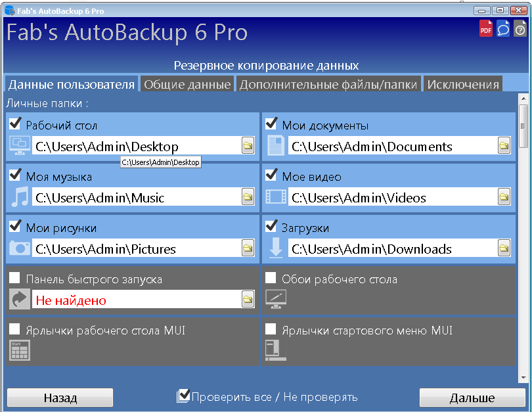Uncheck the Загрузки checkbox
532x412 pixels.
pyautogui.click(x=271, y=226)
